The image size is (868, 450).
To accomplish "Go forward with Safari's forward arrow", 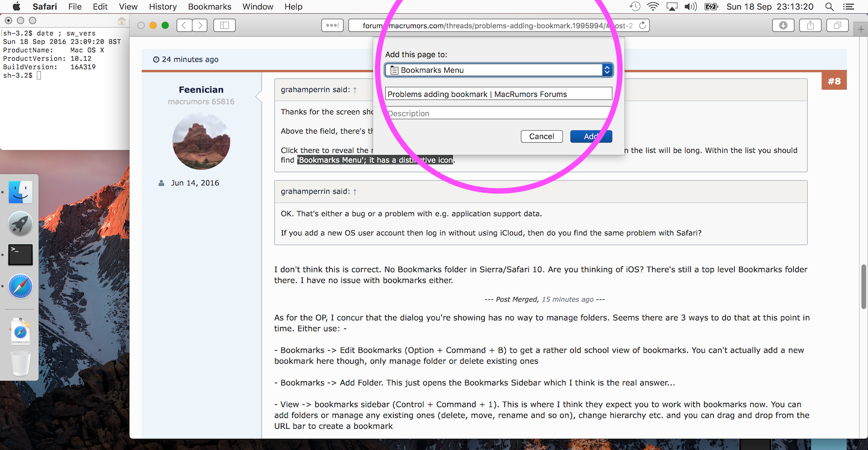I will click(x=200, y=25).
